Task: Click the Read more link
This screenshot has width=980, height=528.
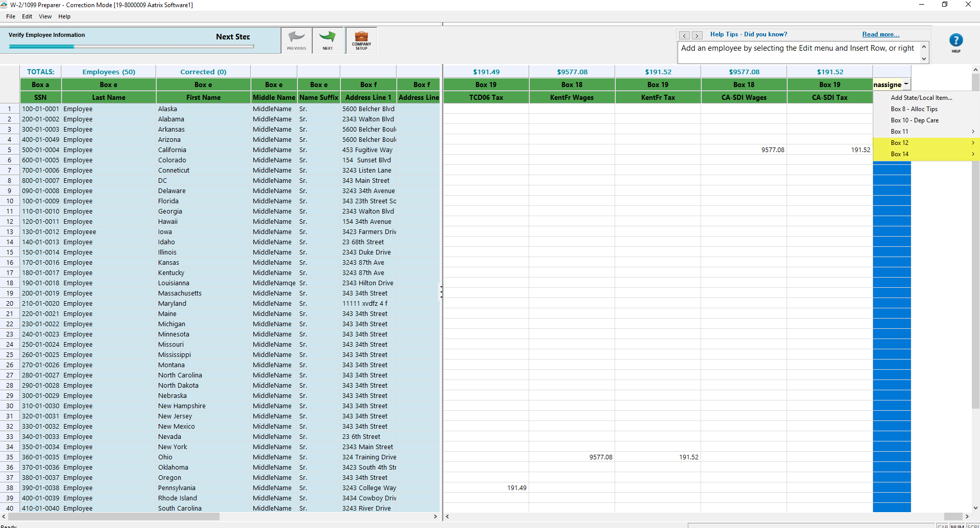Action: (x=880, y=34)
